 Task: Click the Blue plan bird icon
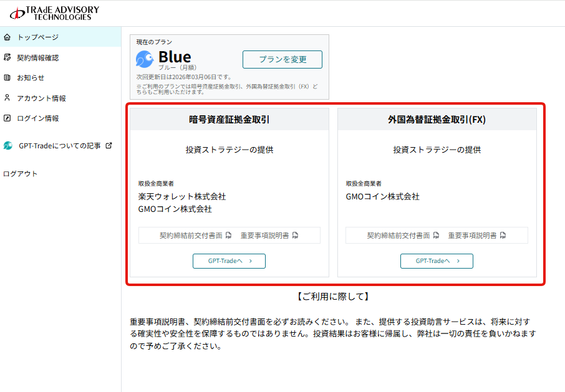pos(145,59)
